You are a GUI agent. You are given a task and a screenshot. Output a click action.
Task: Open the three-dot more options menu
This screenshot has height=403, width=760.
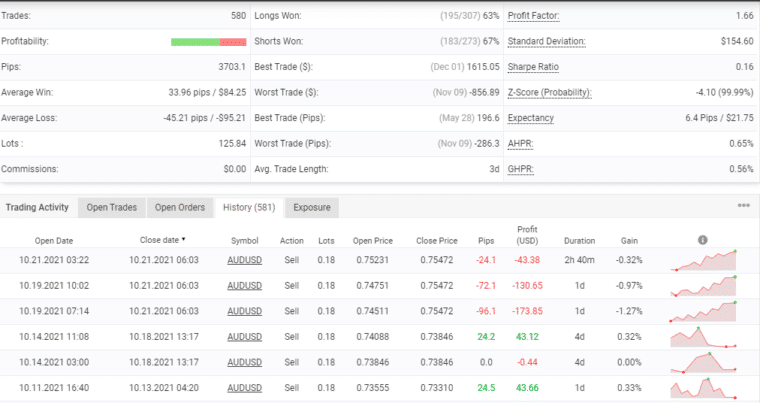click(743, 206)
